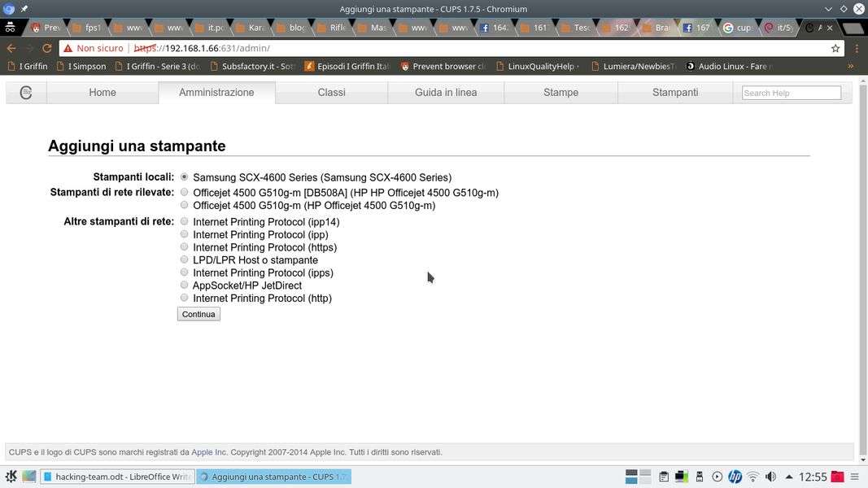Click the Chromium app icon in title bar
The image size is (868, 488).
8,9
